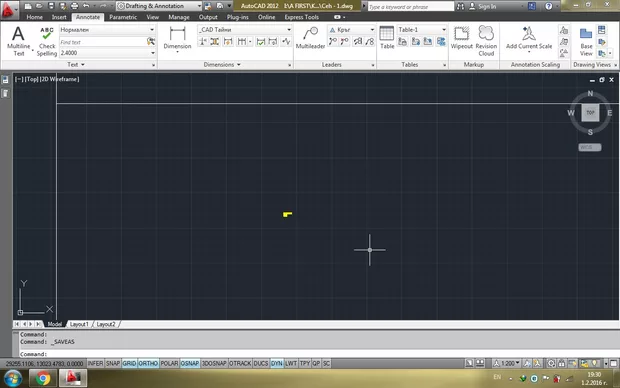The image size is (620, 388).
Task: Toggle OSNAP in the status bar
Action: click(190, 363)
